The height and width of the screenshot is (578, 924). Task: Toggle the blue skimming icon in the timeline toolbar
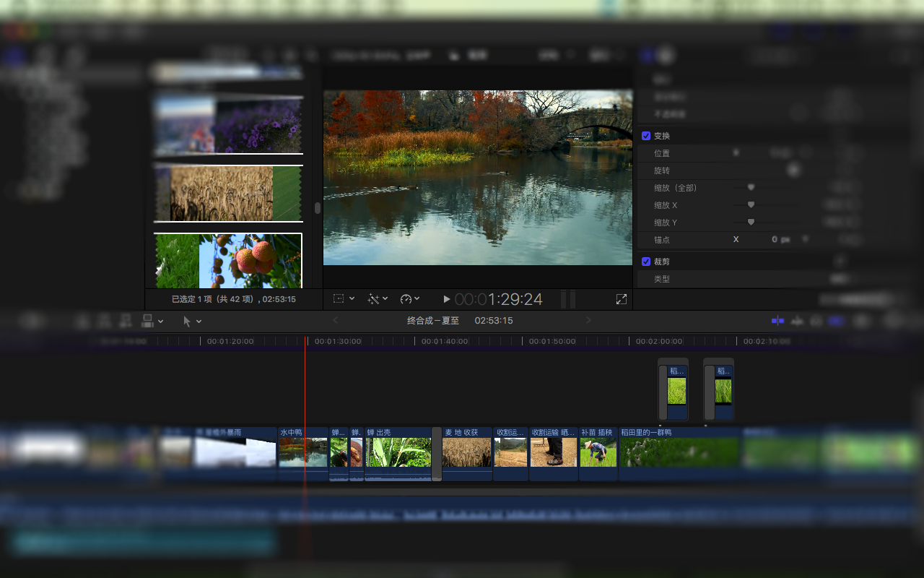point(777,321)
